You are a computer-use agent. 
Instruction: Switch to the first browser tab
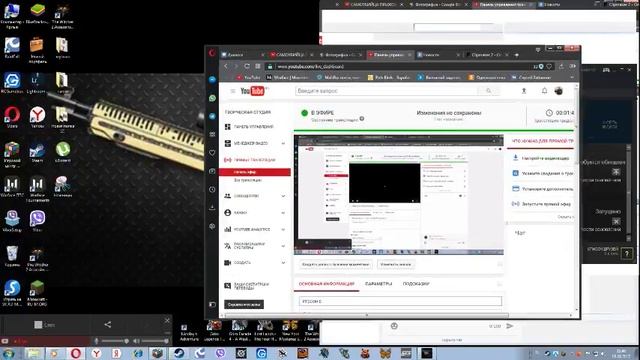tap(243, 54)
